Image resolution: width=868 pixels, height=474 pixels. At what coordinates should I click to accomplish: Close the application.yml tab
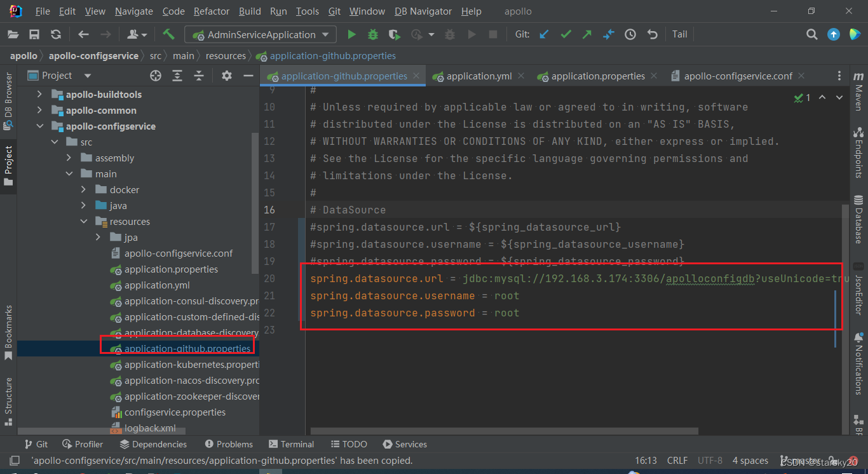[520, 76]
